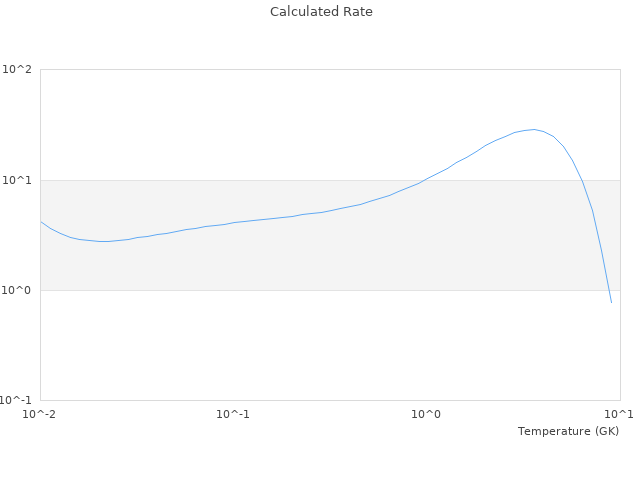
Task: Click the blue curve's final lowest endpoint
Action: click(611, 302)
